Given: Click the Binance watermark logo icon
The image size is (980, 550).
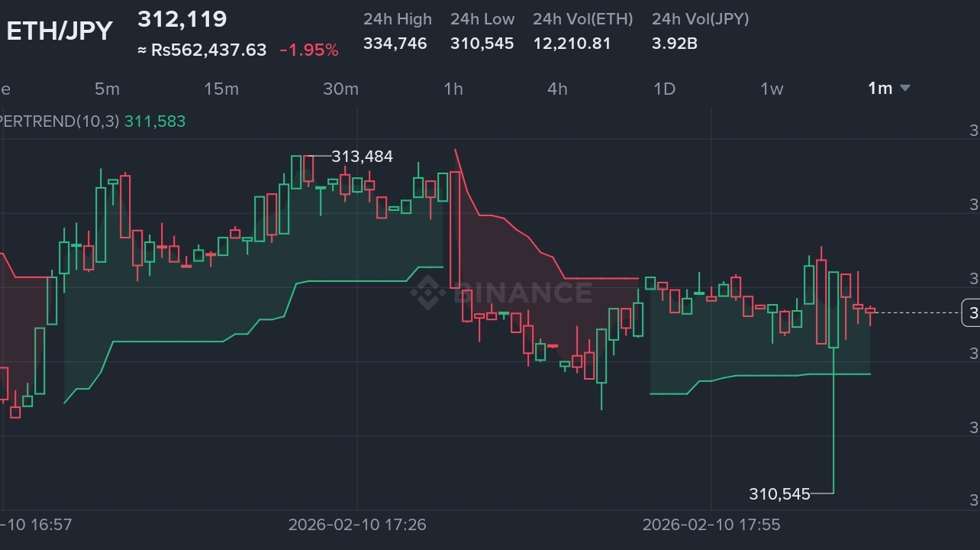Looking at the screenshot, I should 427,293.
